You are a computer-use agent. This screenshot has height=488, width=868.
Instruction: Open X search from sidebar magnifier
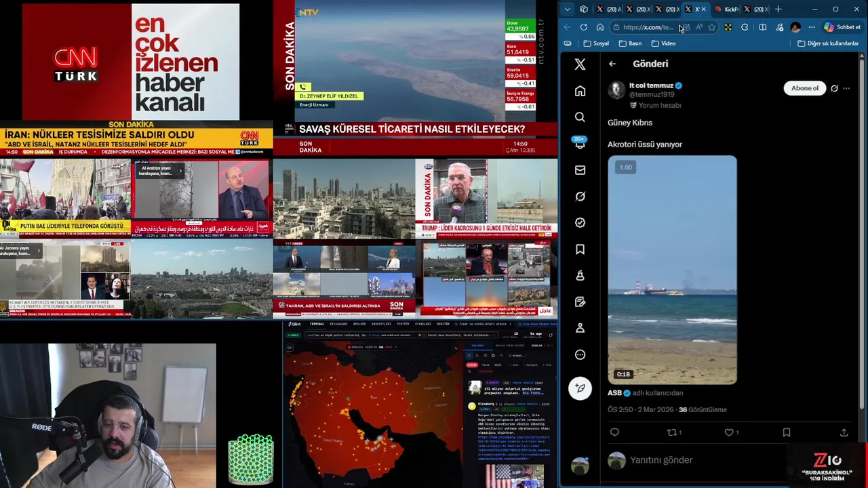tap(580, 117)
